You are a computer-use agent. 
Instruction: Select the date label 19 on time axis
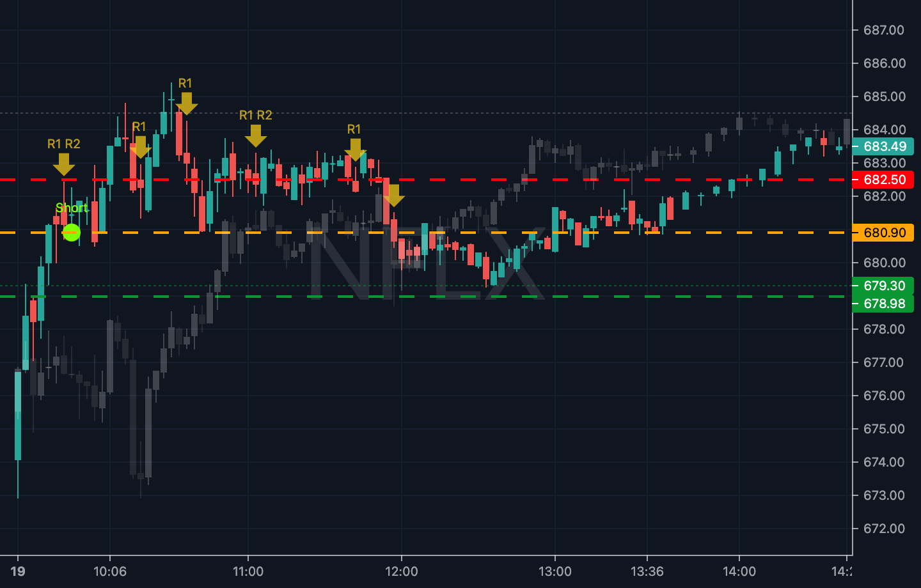coord(18,571)
